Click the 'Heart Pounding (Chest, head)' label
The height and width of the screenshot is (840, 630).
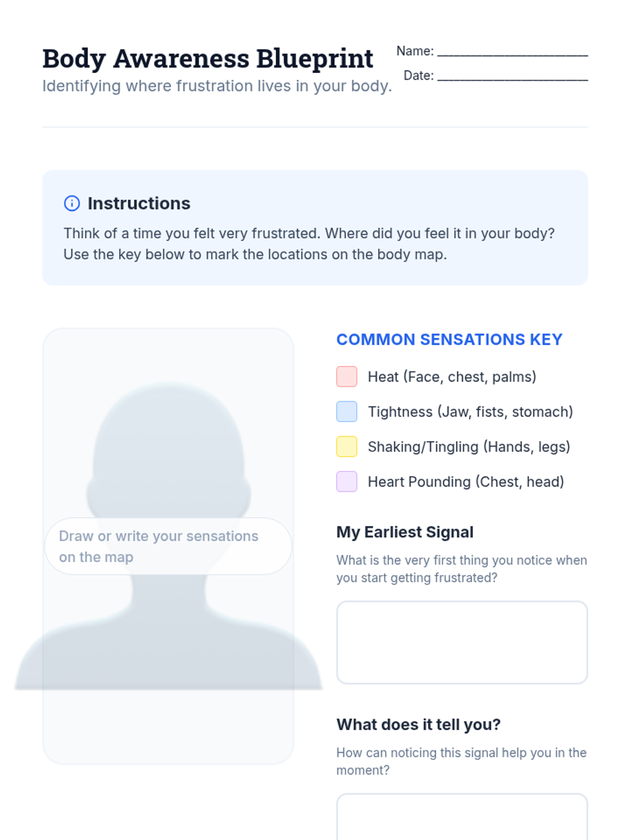466,482
